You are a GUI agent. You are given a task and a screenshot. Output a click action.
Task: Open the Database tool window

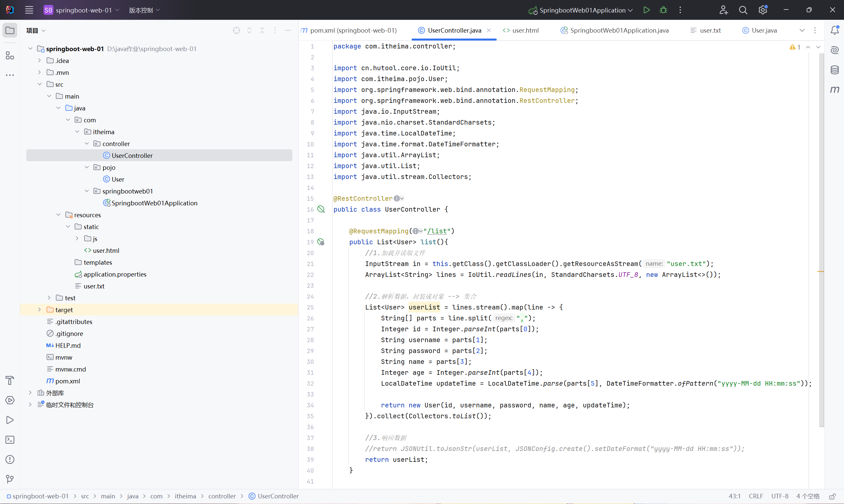(x=834, y=70)
